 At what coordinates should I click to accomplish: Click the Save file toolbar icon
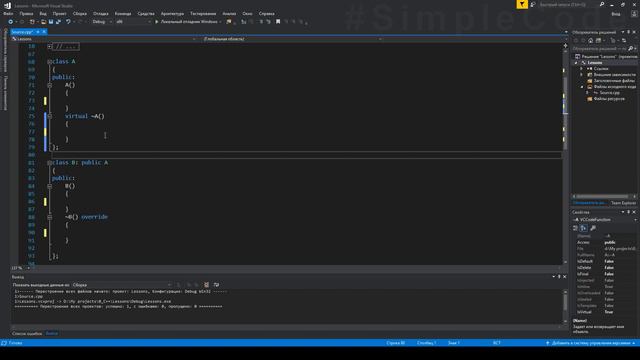pyautogui.click(x=51, y=22)
